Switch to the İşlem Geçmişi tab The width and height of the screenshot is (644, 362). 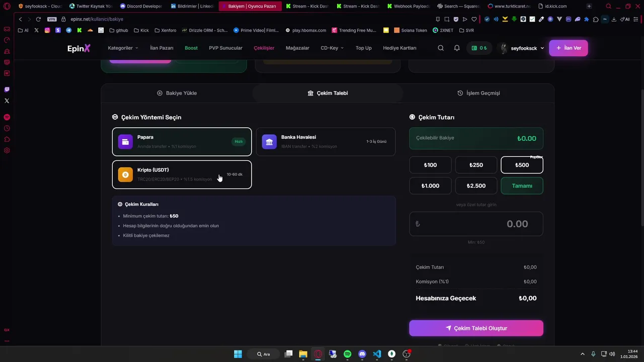click(478, 93)
